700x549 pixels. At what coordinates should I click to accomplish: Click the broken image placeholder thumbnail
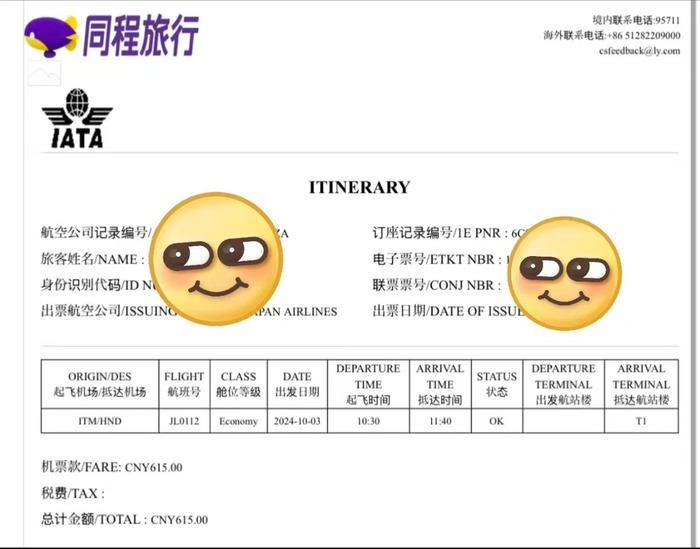(x=44, y=72)
